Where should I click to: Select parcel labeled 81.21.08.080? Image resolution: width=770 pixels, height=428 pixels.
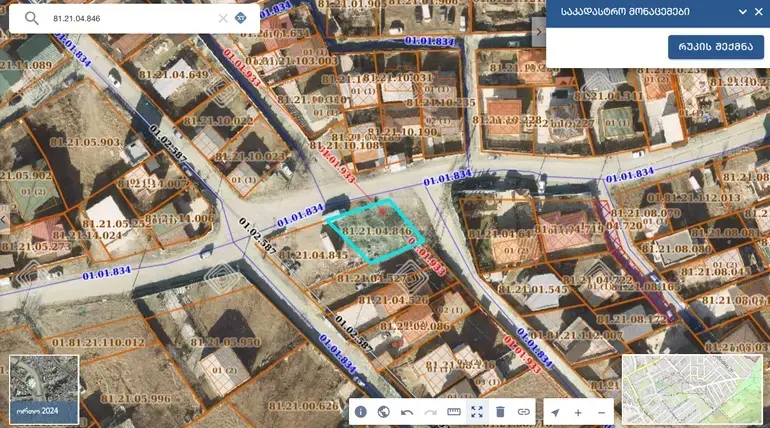(677, 249)
